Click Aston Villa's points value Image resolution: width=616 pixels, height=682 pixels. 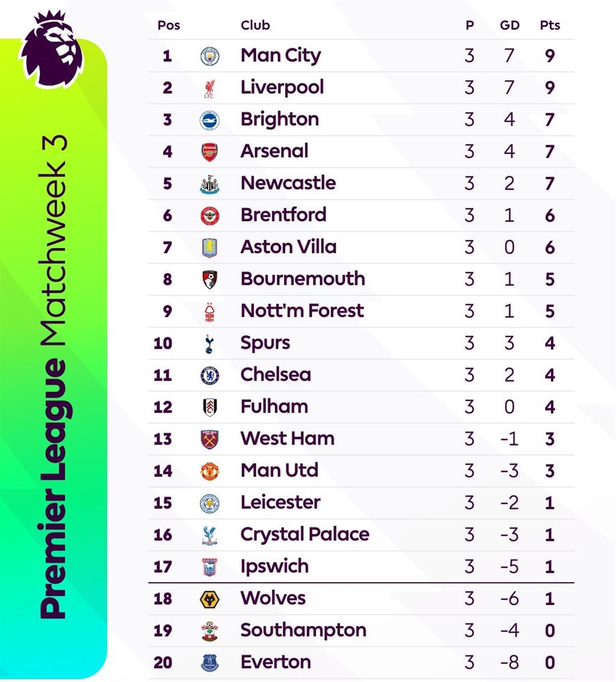550,248
